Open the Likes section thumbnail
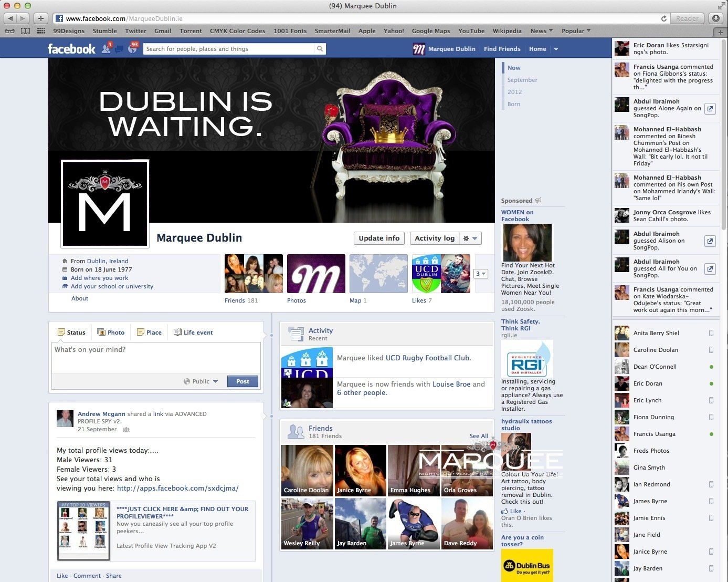The width and height of the screenshot is (728, 582). point(441,274)
